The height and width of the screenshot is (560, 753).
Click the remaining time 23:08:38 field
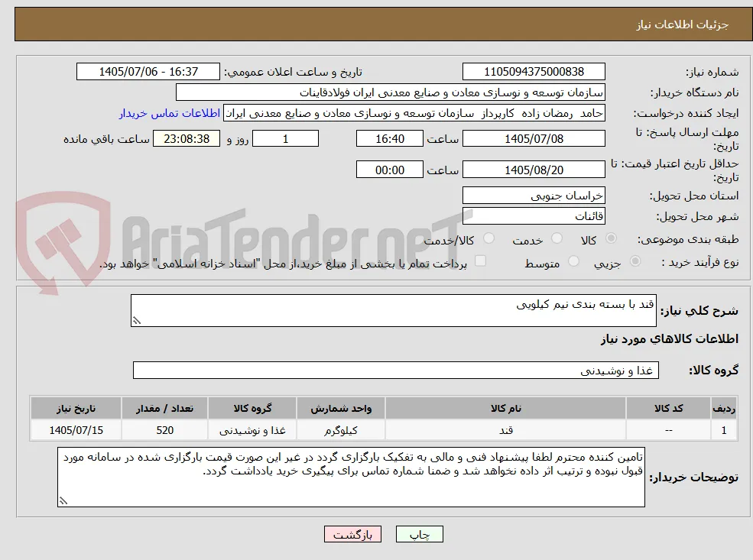pos(187,139)
